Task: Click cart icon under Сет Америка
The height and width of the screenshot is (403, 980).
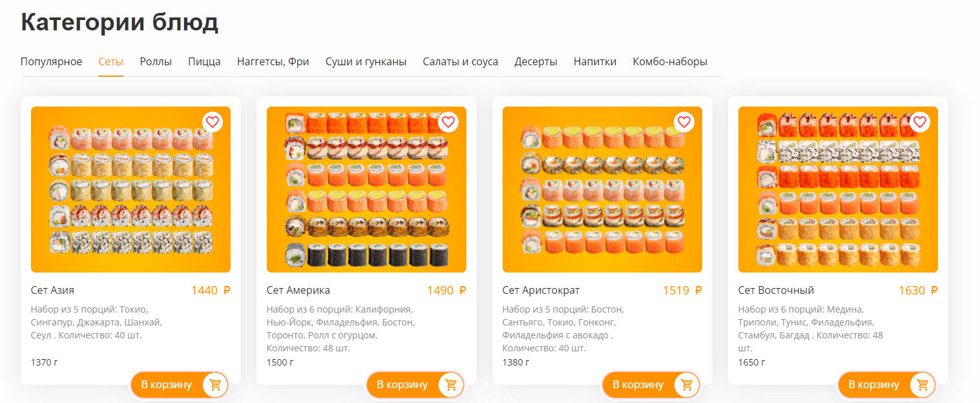Action: coord(451,385)
